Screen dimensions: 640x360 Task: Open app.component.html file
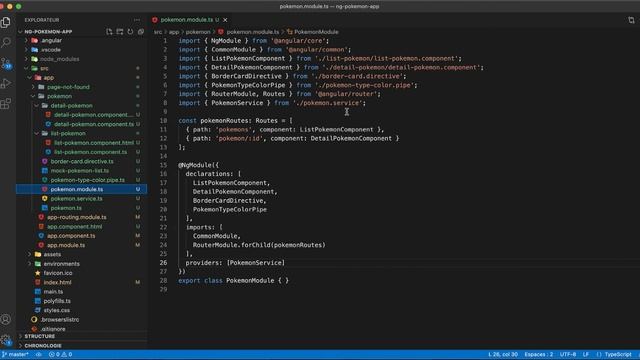75,227
